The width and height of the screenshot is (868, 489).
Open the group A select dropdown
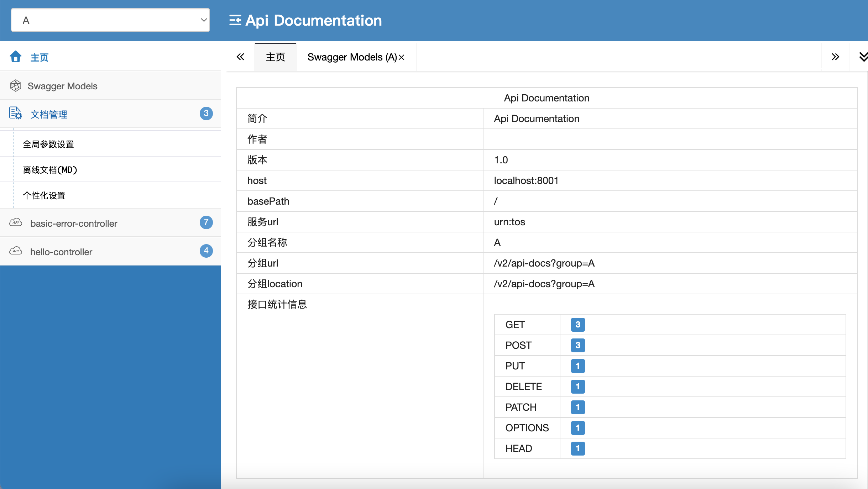(110, 20)
